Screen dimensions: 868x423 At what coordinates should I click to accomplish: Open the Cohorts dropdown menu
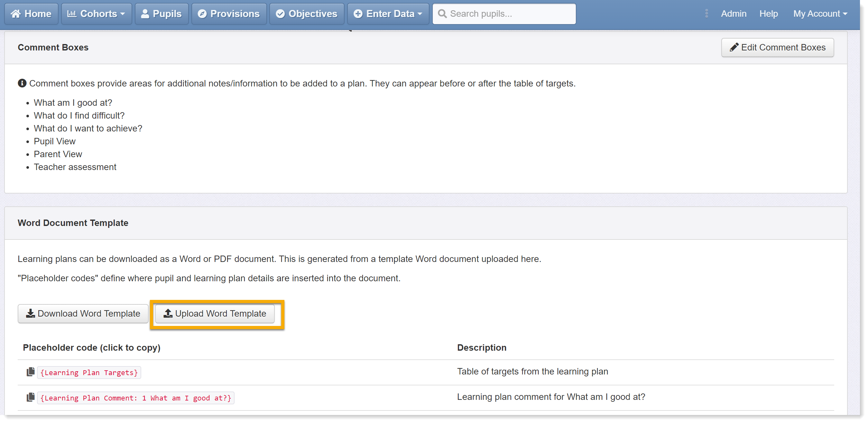tap(97, 14)
